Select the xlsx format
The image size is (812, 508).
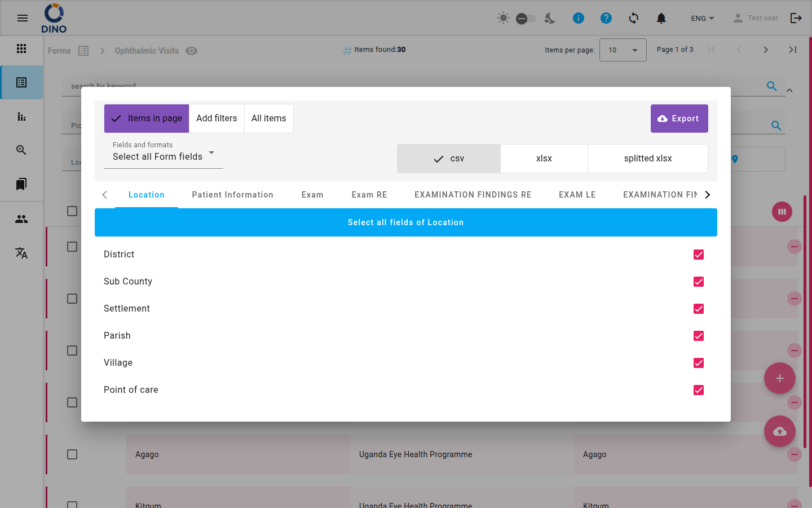544,159
